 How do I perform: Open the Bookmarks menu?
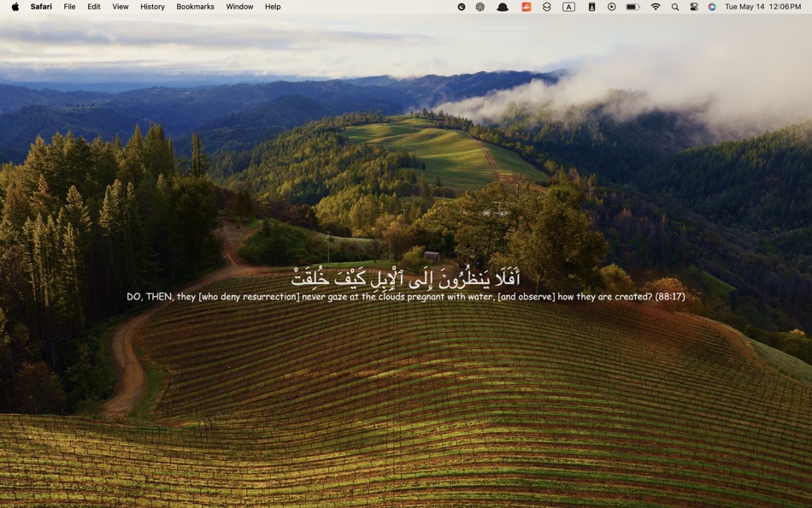pos(195,7)
